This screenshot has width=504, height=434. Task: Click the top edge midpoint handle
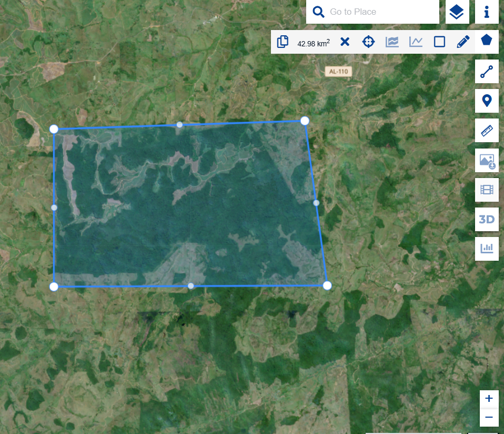coord(180,125)
